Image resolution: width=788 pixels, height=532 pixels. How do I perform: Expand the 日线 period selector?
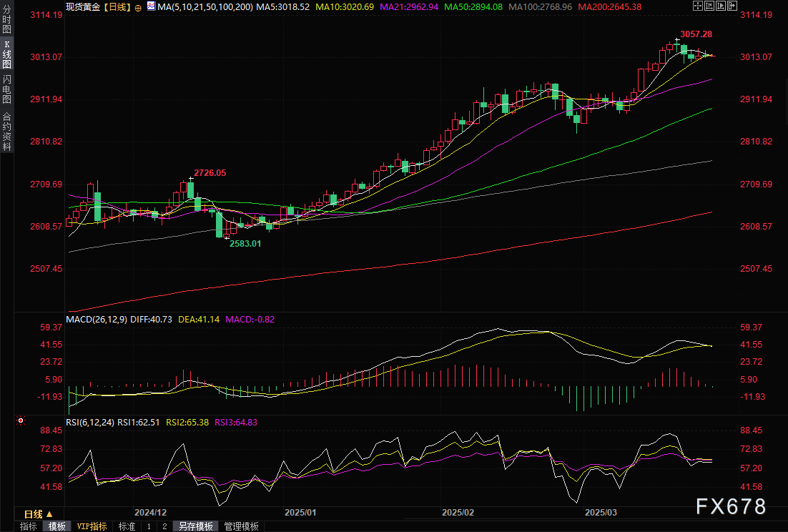coord(39,514)
